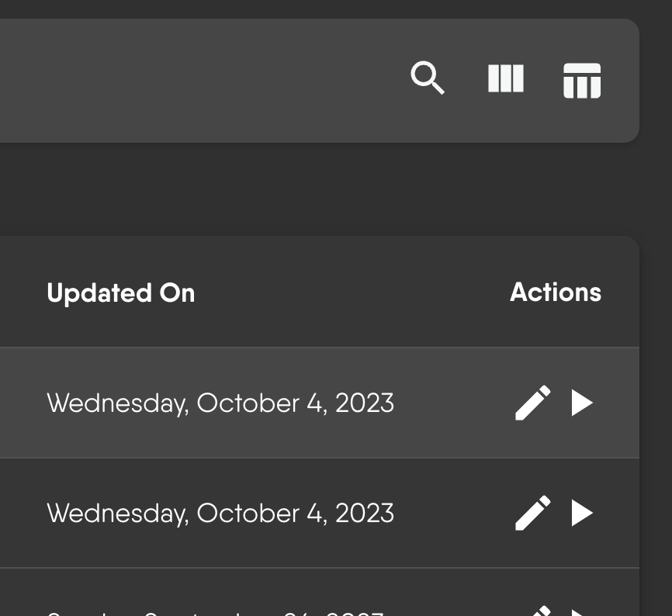Run the first row using the play icon
The height and width of the screenshot is (616, 672).
pyautogui.click(x=583, y=403)
